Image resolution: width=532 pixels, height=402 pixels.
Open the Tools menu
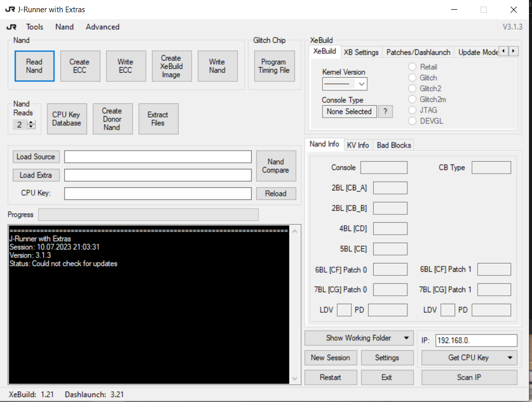point(35,27)
